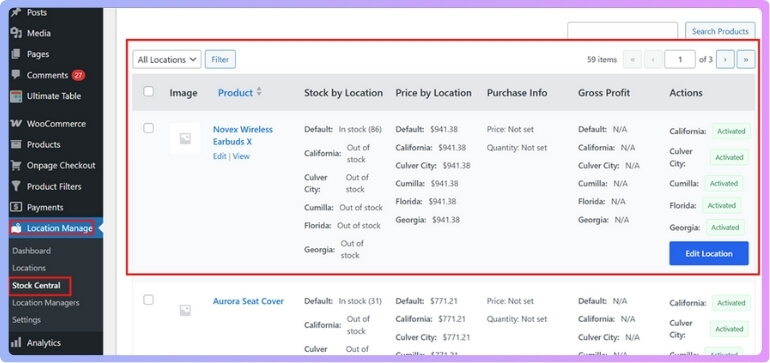Open Location Manage Settings submenu item

[27, 320]
